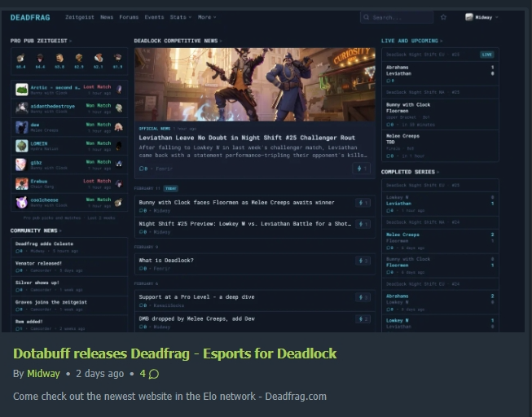This screenshot has width=532, height=417.
Task: Upvote DMB dropped by Melee Creeps article
Action: (x=363, y=319)
